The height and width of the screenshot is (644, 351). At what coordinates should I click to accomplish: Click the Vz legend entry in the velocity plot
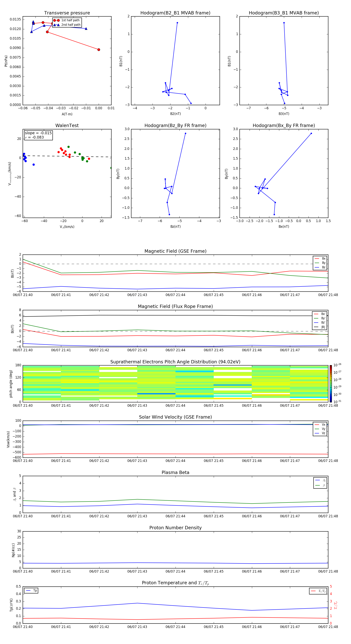pos(320,433)
